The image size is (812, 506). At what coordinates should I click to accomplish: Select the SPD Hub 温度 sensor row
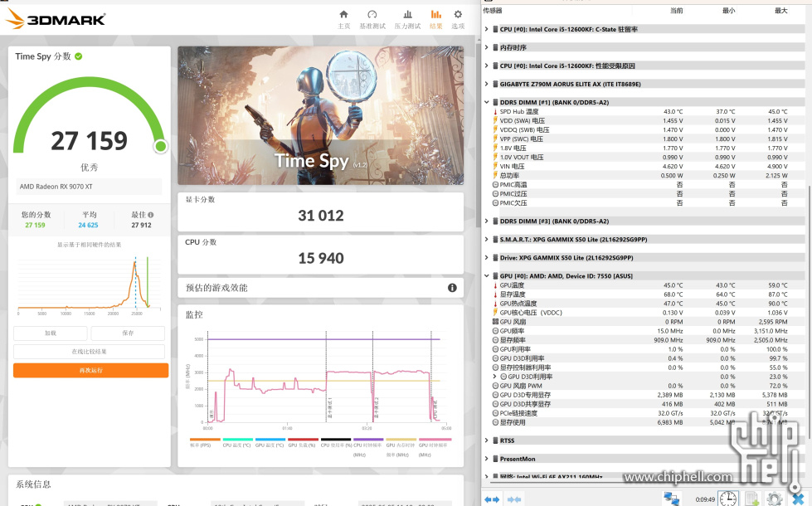(x=643, y=111)
